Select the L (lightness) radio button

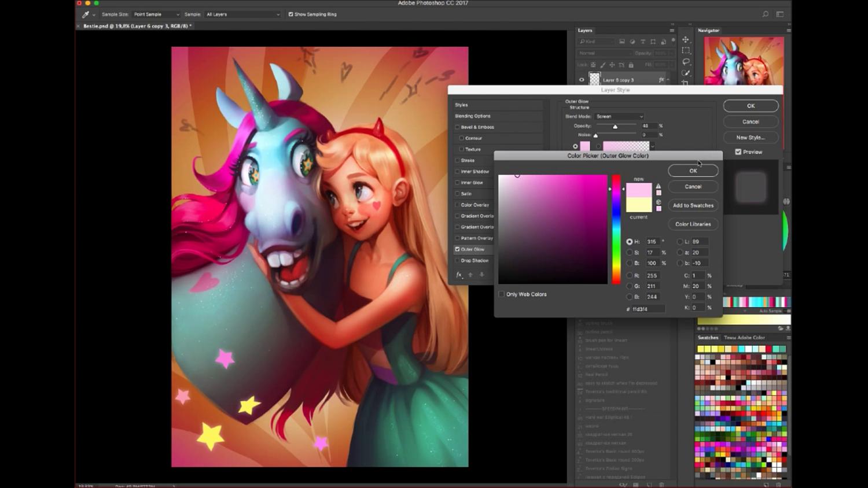point(680,242)
